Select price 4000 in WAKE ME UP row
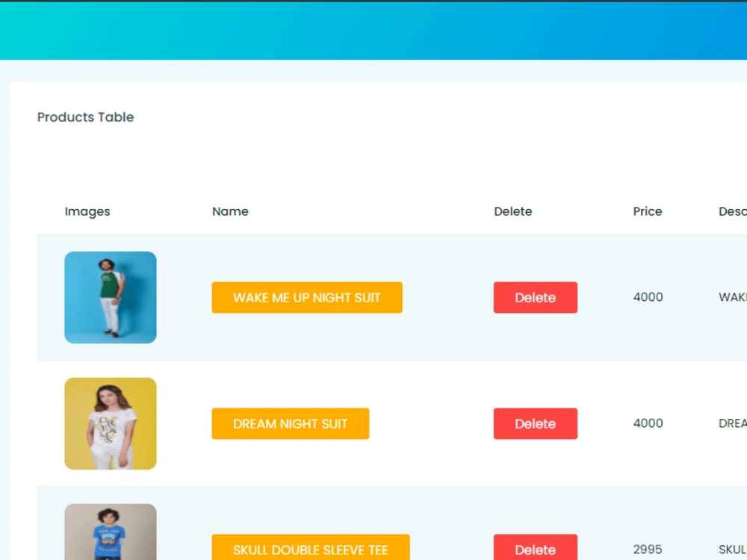This screenshot has width=747, height=560. tap(648, 297)
